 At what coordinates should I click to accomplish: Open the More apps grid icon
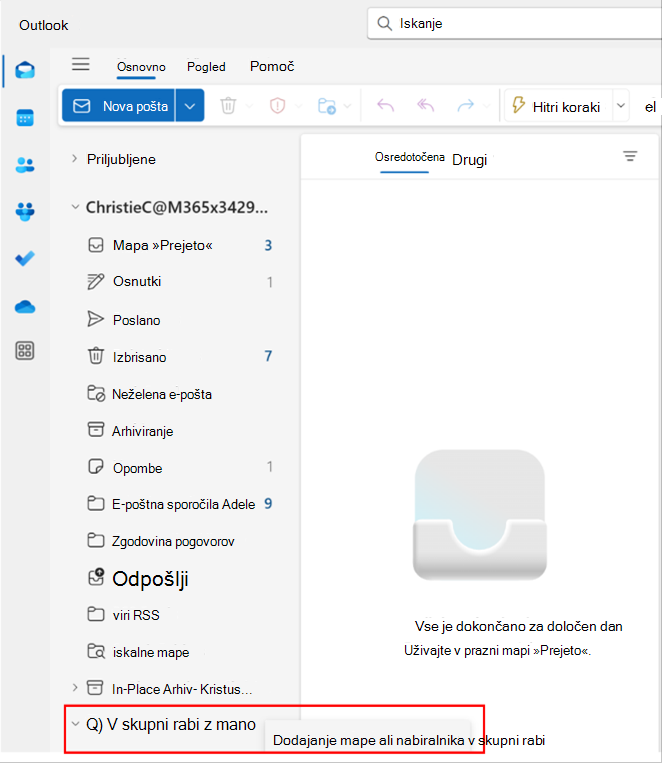(x=25, y=350)
